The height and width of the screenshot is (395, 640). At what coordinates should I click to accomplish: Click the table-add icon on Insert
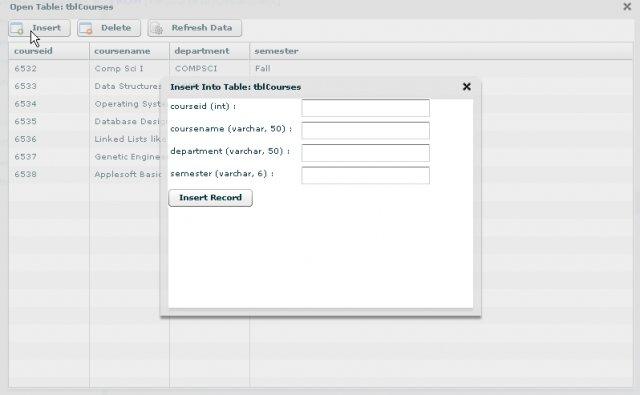[x=17, y=29]
